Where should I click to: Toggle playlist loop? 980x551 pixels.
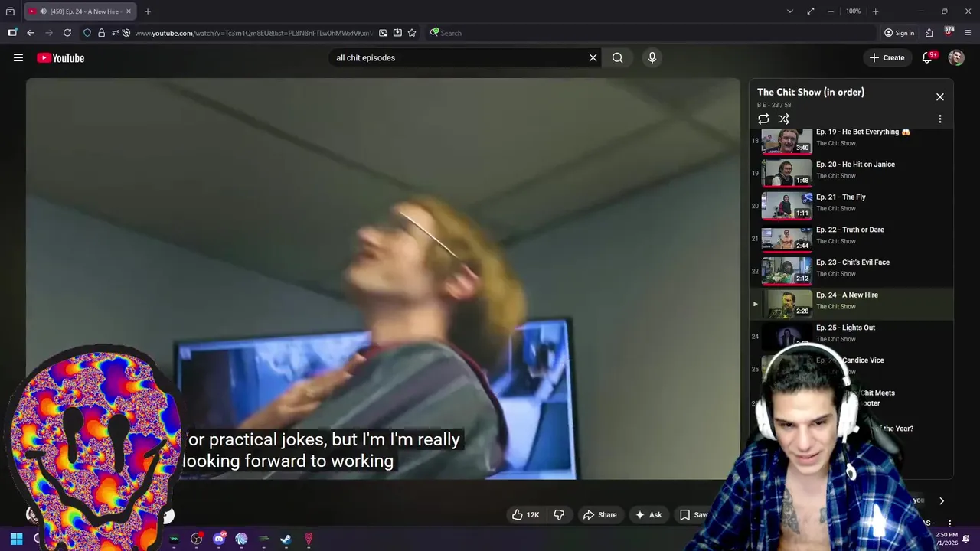763,119
